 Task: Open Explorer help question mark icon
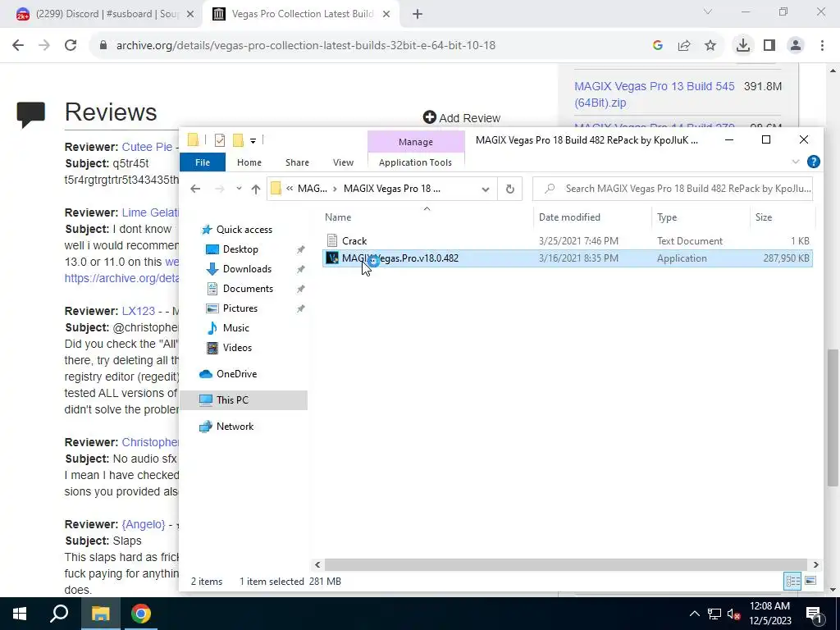tap(813, 162)
